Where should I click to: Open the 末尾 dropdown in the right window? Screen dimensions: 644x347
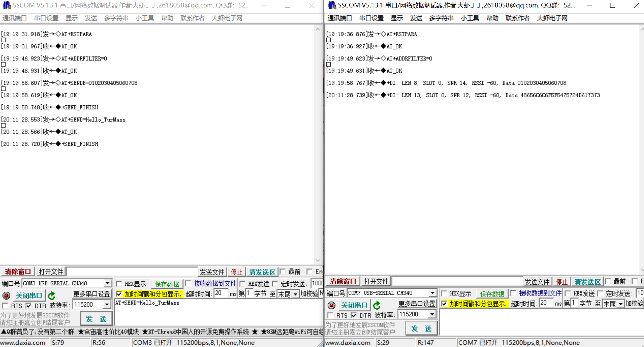621,304
